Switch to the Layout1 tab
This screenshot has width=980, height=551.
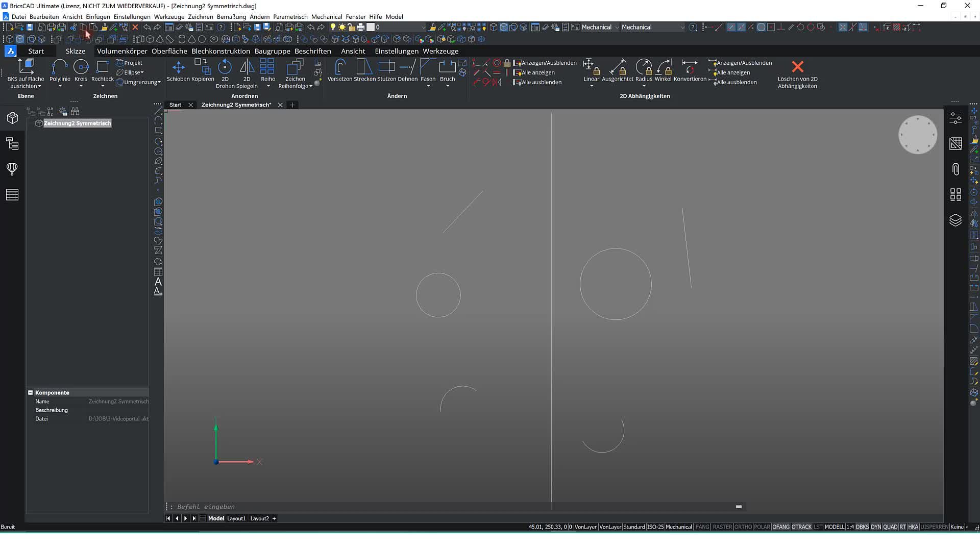(x=236, y=518)
